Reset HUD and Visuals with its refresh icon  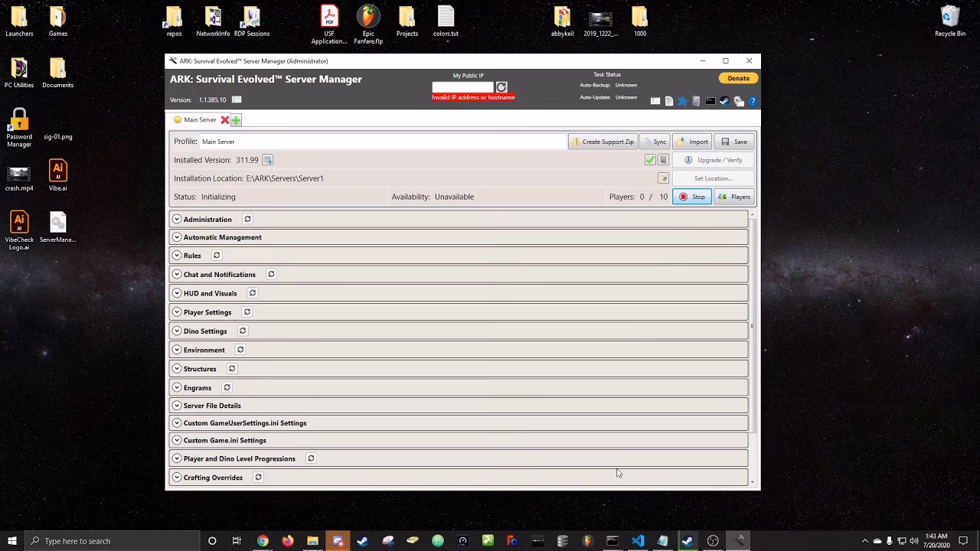pos(252,293)
